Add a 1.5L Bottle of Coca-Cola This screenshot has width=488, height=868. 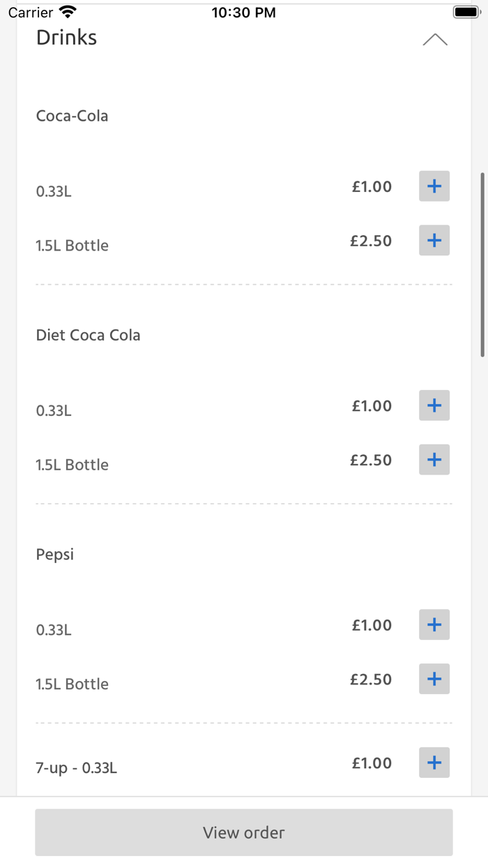(434, 240)
